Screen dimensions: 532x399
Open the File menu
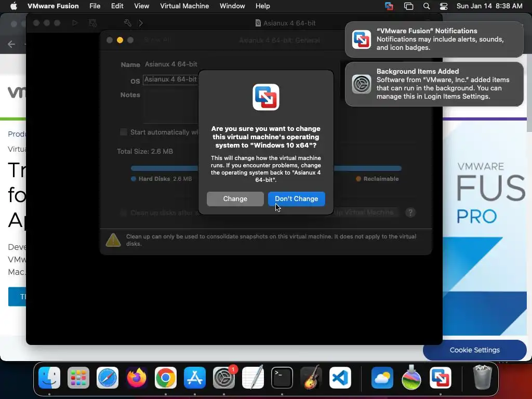95,6
